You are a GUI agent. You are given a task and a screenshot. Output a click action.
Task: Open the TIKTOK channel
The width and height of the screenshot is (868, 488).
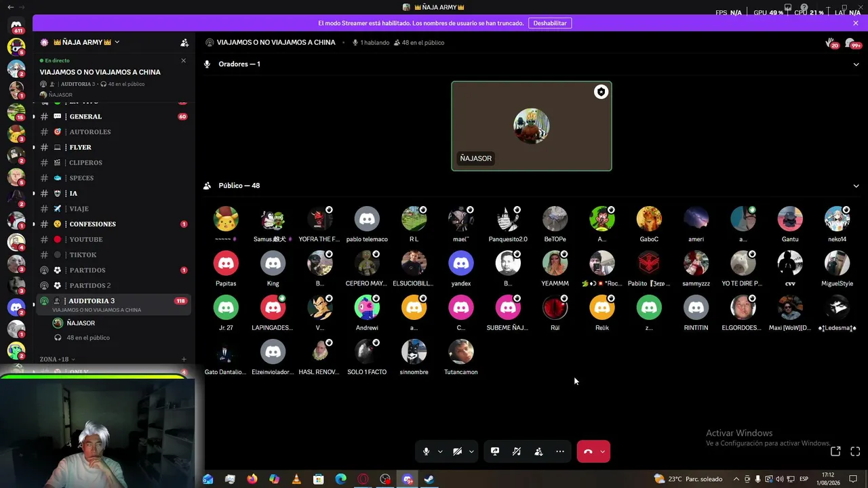coord(113,255)
